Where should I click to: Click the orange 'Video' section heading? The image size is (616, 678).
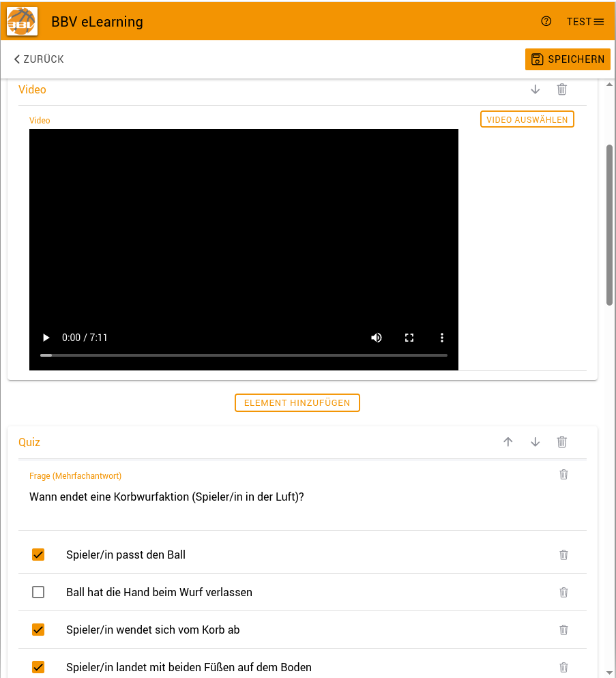(33, 89)
